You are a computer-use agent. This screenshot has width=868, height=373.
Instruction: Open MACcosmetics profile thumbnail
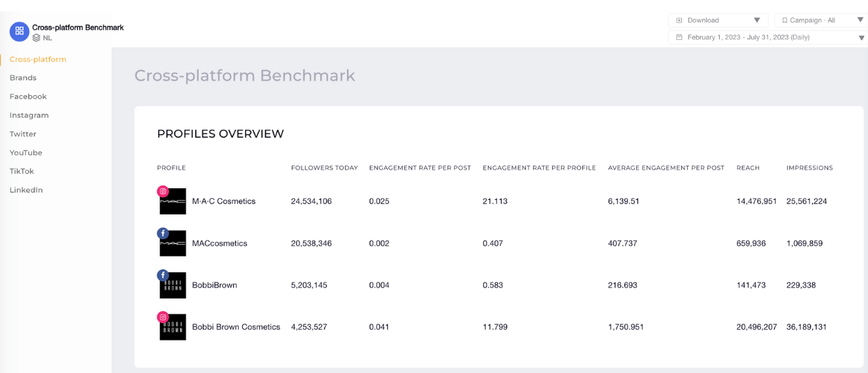[x=172, y=243]
